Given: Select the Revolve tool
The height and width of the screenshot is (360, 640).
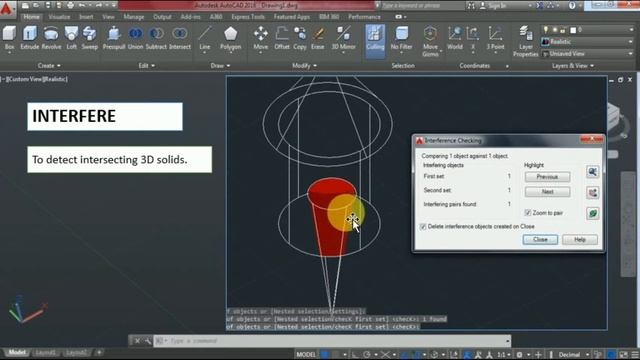Looking at the screenshot, I should pyautogui.click(x=51, y=38).
